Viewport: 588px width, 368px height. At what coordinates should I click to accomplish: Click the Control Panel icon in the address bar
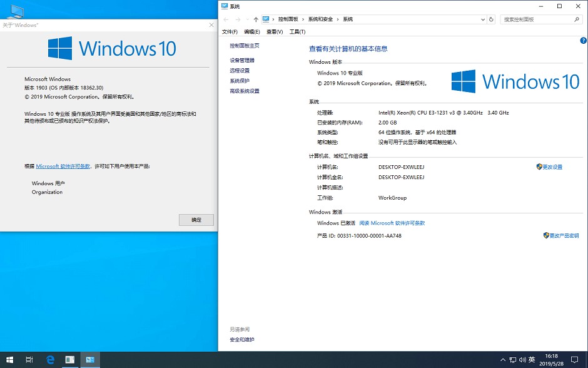pos(265,19)
